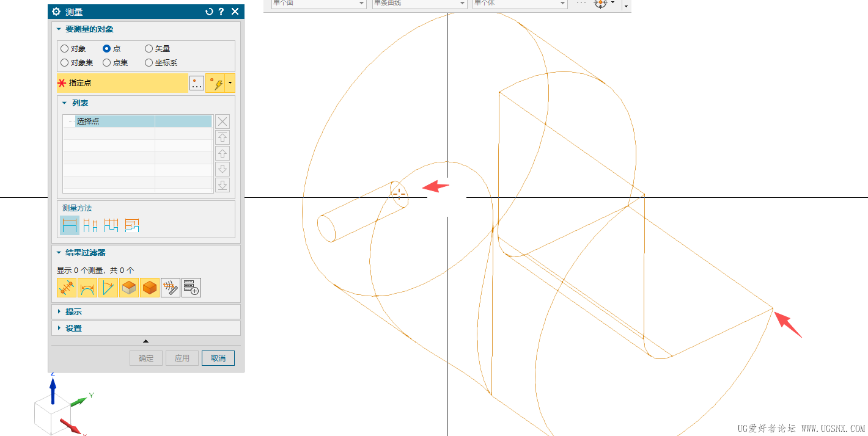This screenshot has width=868, height=436.
Task: Open the snap point icon dropdown arrow
Action: [612, 2]
